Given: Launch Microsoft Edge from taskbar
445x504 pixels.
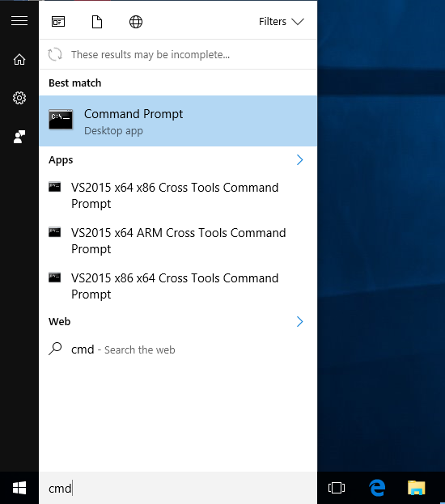Looking at the screenshot, I should tap(377, 488).
